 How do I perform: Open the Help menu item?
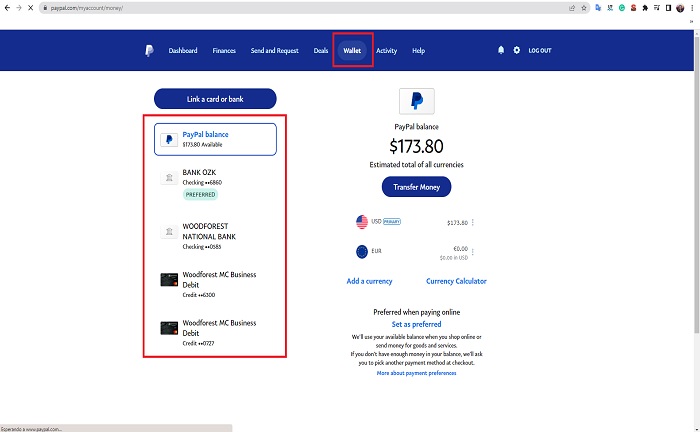418,50
